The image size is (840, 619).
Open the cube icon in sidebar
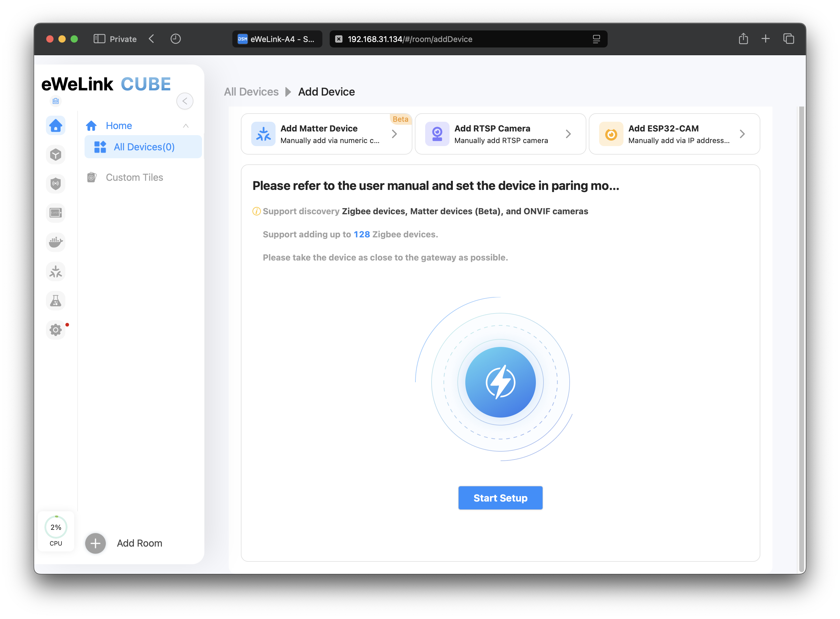click(55, 154)
